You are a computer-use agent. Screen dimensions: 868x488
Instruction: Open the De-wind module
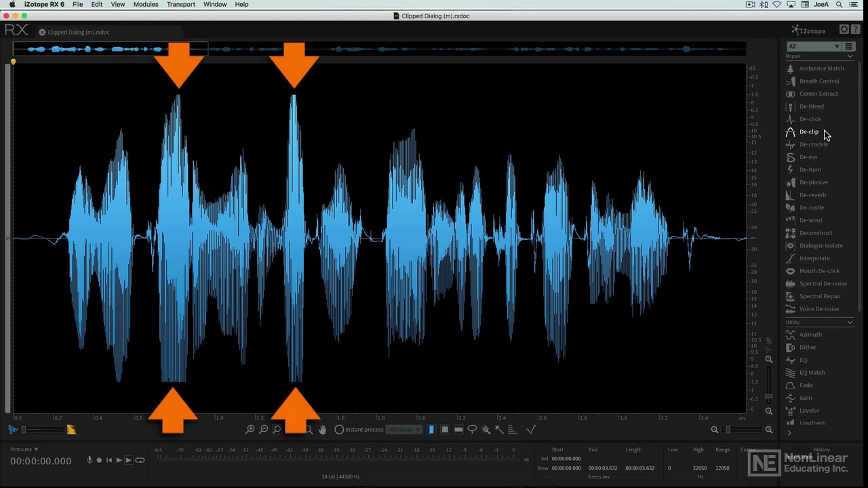point(804,220)
